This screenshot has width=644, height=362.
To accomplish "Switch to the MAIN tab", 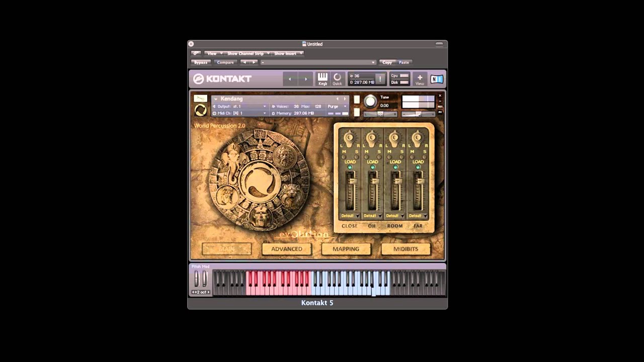I will 226,249.
